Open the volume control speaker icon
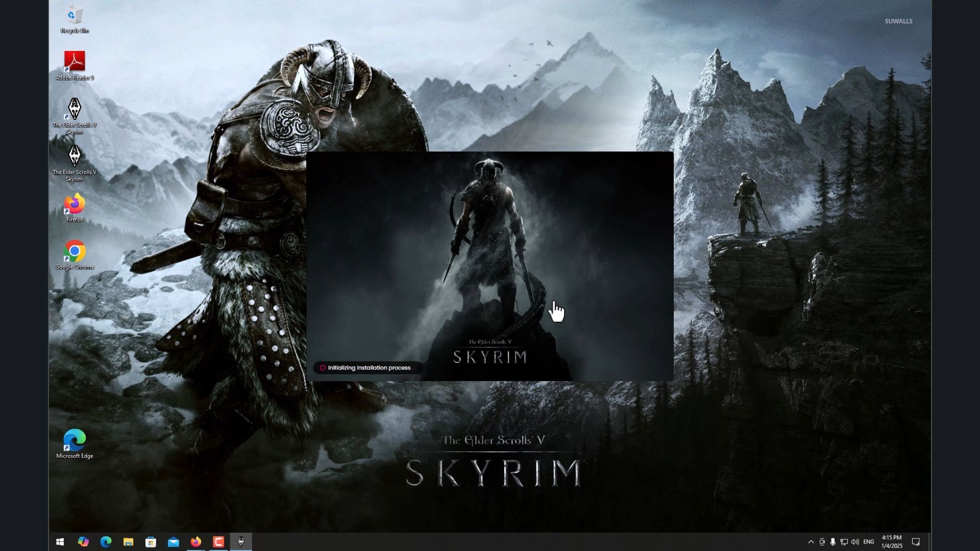The height and width of the screenshot is (551, 980). 855,542
